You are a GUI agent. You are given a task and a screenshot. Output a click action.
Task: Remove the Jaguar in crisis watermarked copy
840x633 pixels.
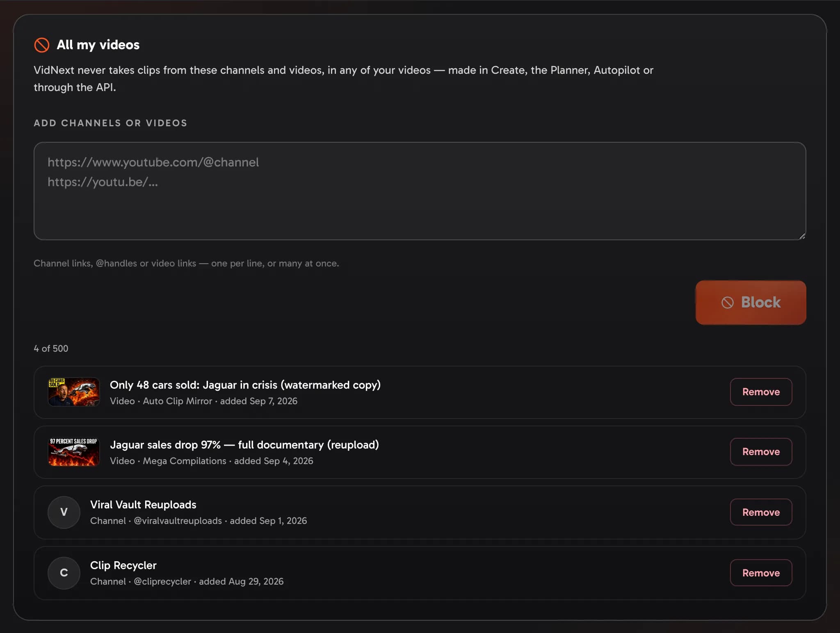point(761,392)
